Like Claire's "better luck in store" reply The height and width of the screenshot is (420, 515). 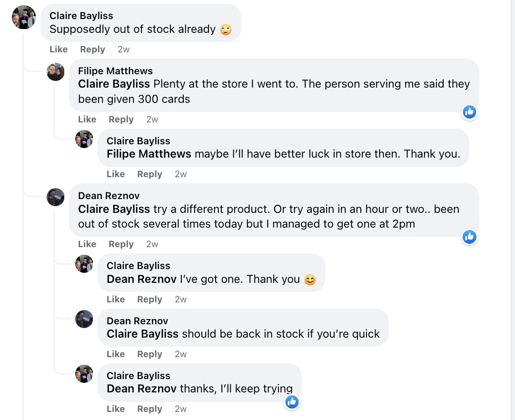coord(116,174)
